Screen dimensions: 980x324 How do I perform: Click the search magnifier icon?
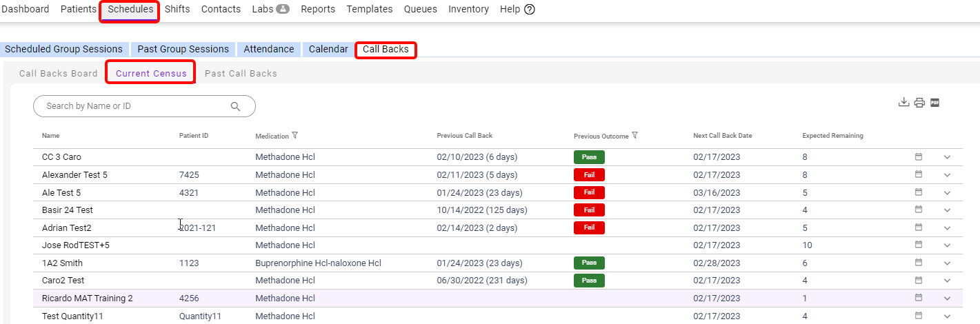click(x=235, y=106)
